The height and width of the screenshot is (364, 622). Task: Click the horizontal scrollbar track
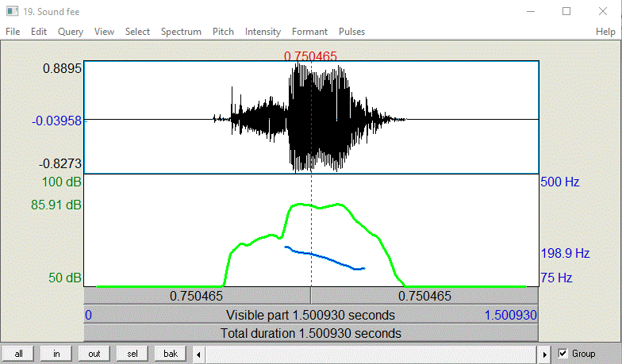(x=371, y=354)
